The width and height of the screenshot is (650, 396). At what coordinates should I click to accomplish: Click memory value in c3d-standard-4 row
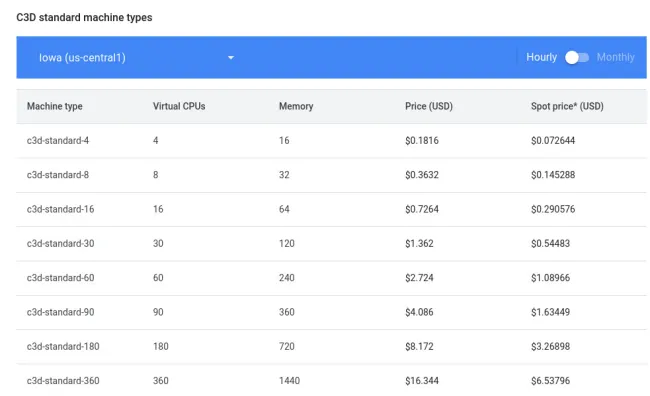point(284,141)
